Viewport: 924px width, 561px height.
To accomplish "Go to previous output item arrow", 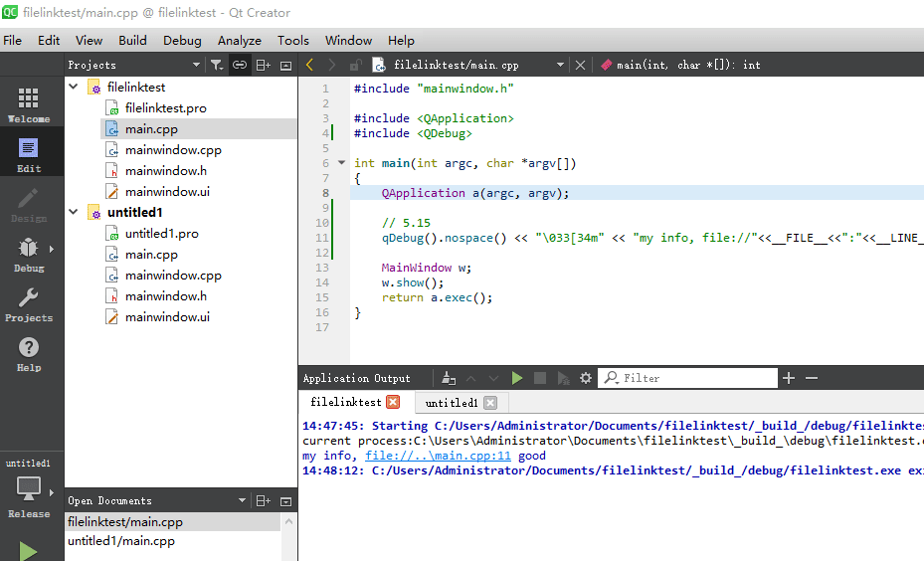I will (x=470, y=378).
